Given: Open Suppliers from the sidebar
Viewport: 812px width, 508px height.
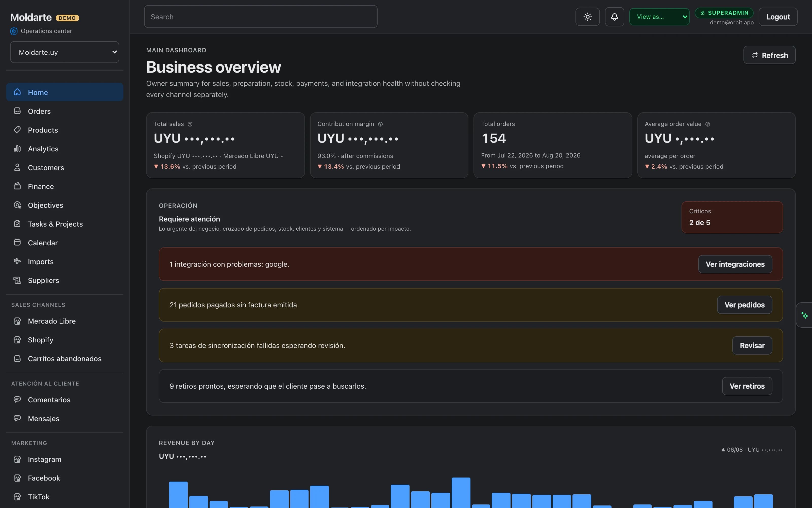Looking at the screenshot, I should click(65, 280).
